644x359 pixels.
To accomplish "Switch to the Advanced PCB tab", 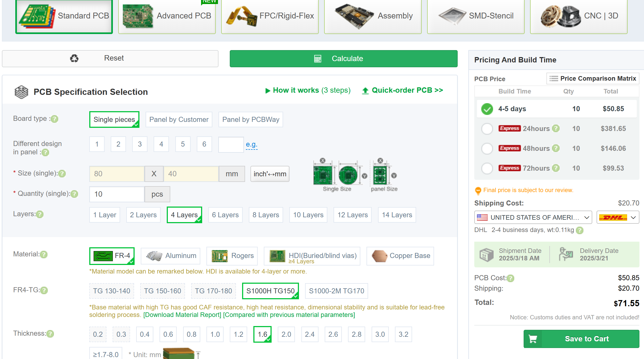I will 166,16.
